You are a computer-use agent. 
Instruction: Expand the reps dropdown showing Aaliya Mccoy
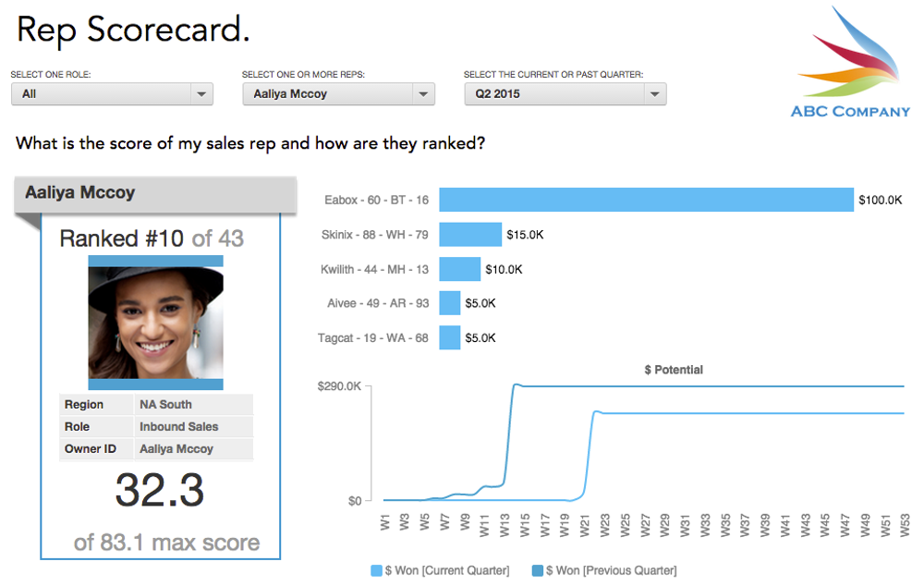pyautogui.click(x=339, y=93)
